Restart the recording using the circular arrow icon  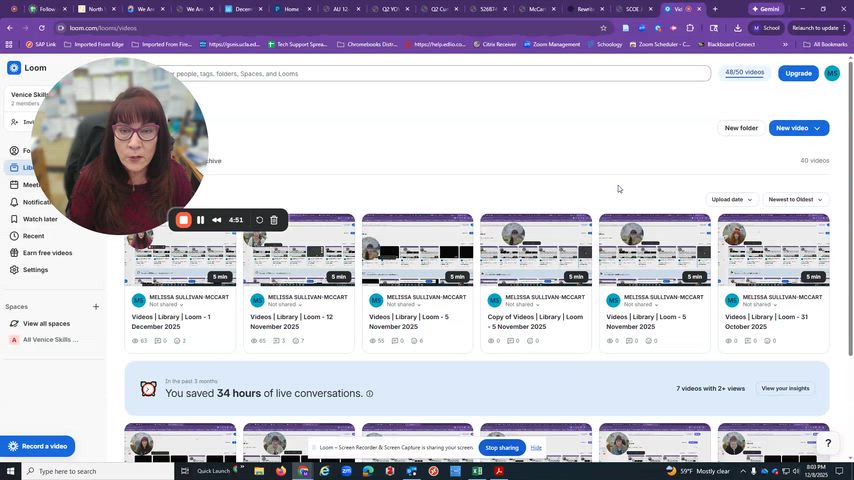[x=259, y=220]
